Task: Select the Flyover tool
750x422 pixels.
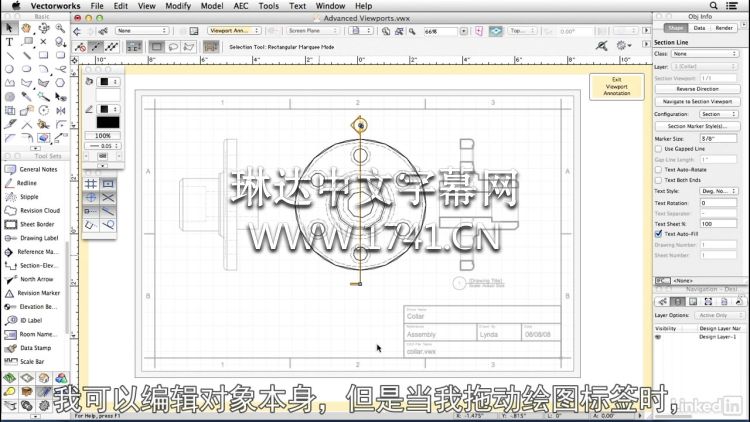Action: pyautogui.click(x=44, y=28)
